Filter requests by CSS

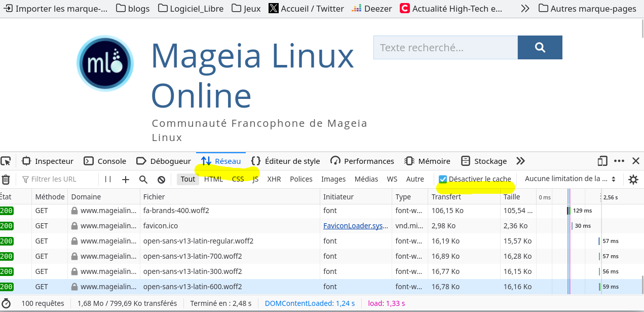(x=238, y=179)
